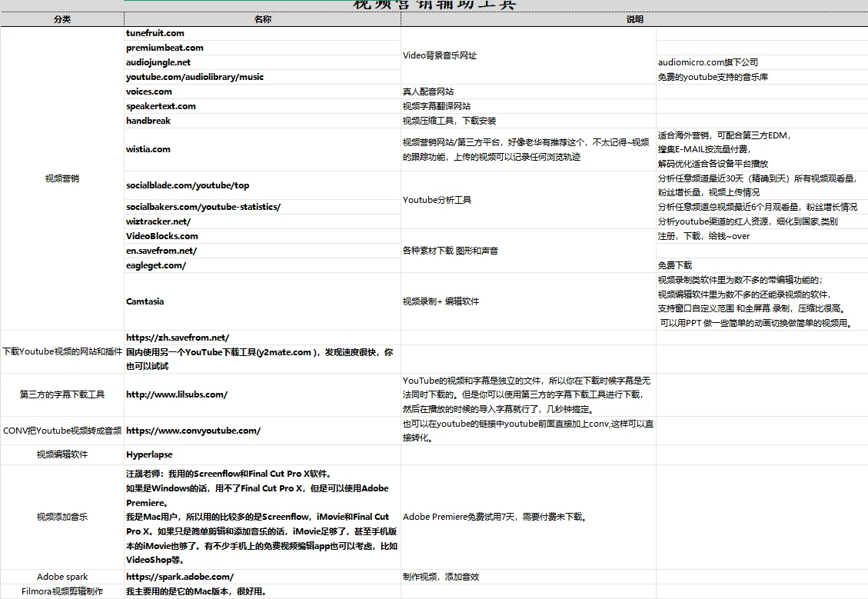Select 我主要用的是它的Mac版本 cell

[x=262, y=591]
